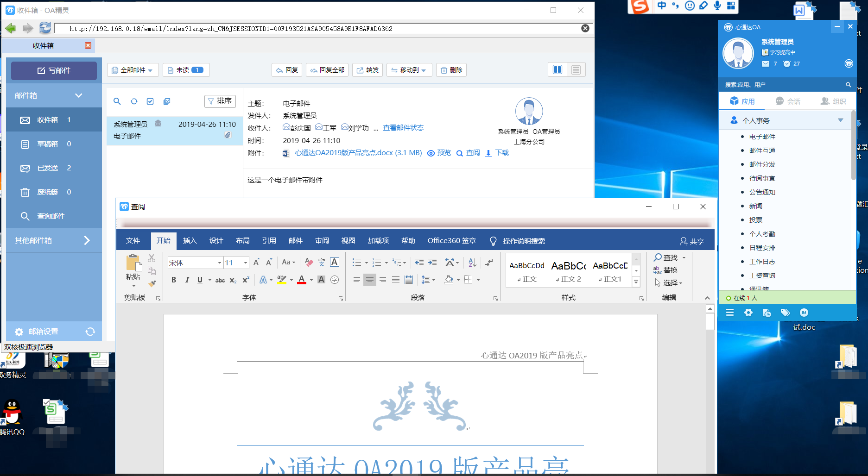Viewport: 868px width, 476px height.
Task: Toggle show paragraph marks icon
Action: coord(489,263)
